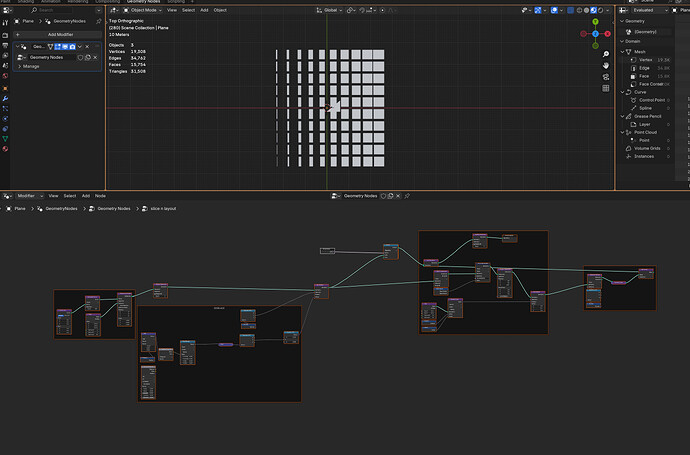The image size is (690, 455).
Task: Switch orthographic view with the grid icon
Action: [x=606, y=88]
